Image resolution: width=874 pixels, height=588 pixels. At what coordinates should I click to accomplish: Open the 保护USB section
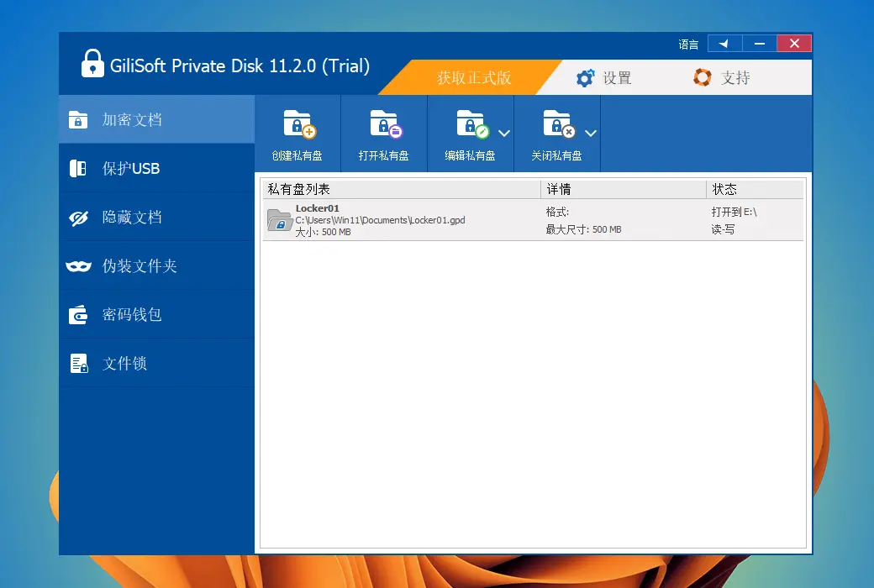tap(156, 168)
